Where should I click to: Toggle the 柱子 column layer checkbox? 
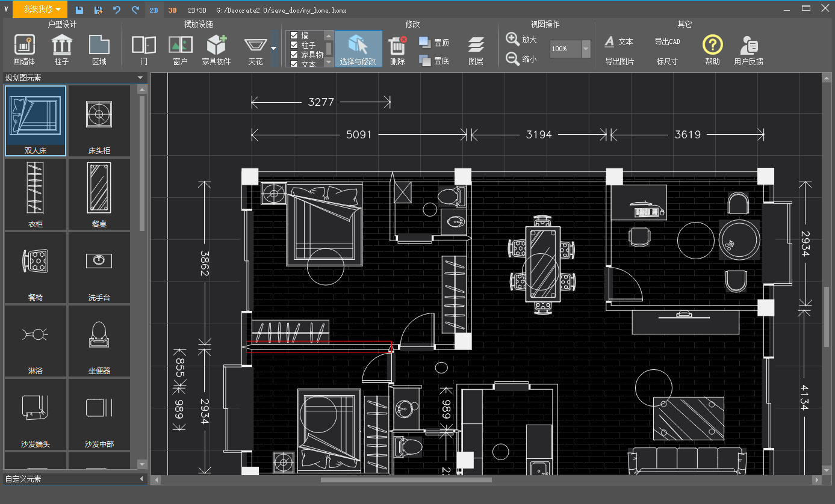coord(294,45)
